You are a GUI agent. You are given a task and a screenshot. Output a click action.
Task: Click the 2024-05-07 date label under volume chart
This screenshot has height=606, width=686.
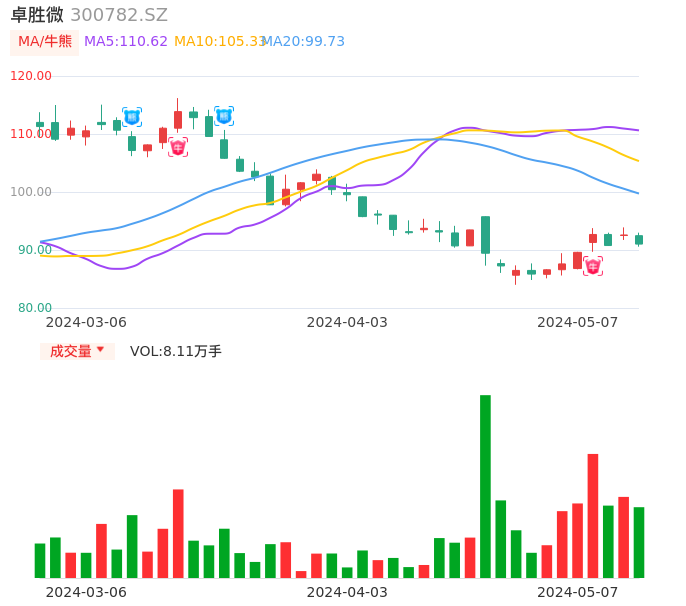pos(578,592)
